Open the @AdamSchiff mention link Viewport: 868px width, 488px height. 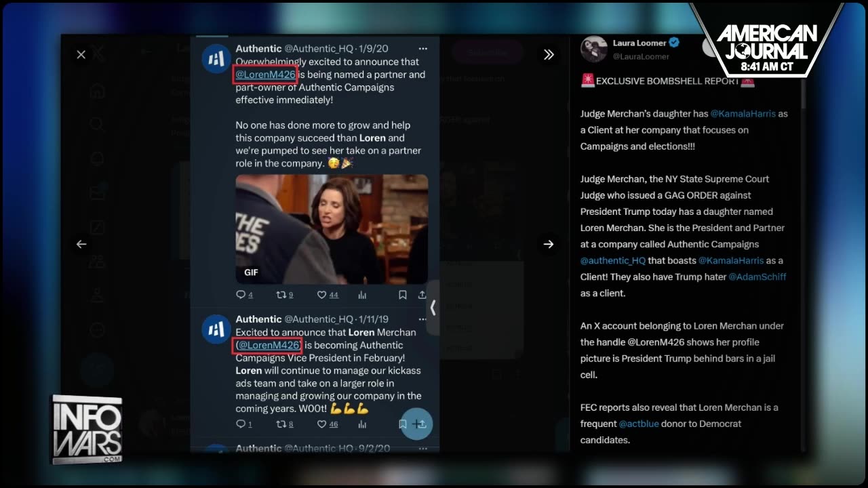757,277
